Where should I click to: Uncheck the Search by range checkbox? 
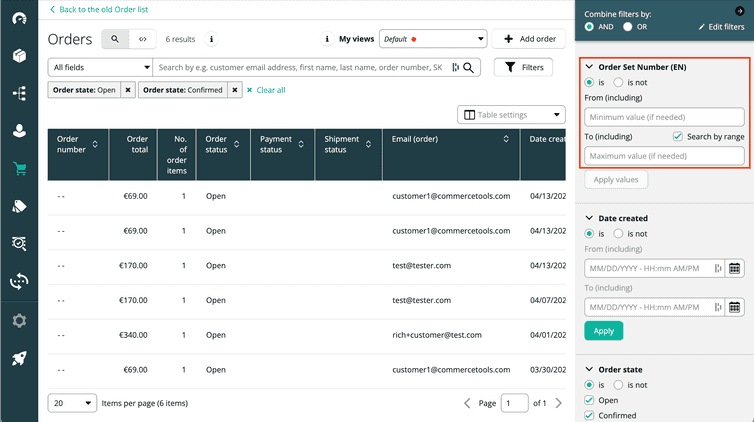click(x=678, y=136)
